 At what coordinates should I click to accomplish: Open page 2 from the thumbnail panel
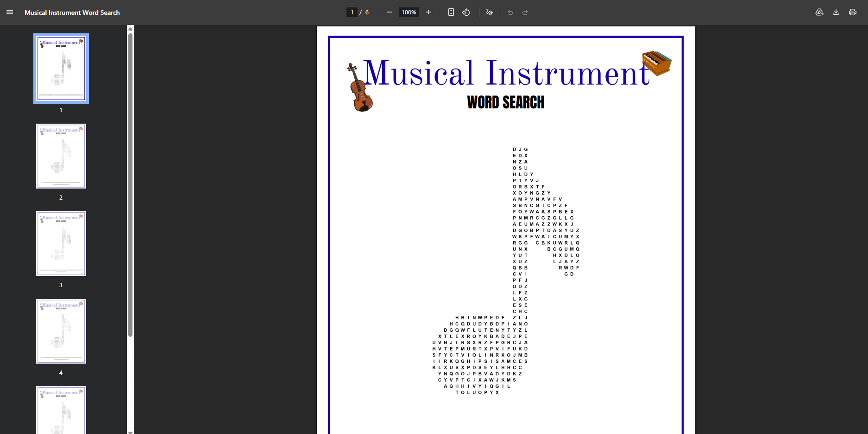coord(61,156)
